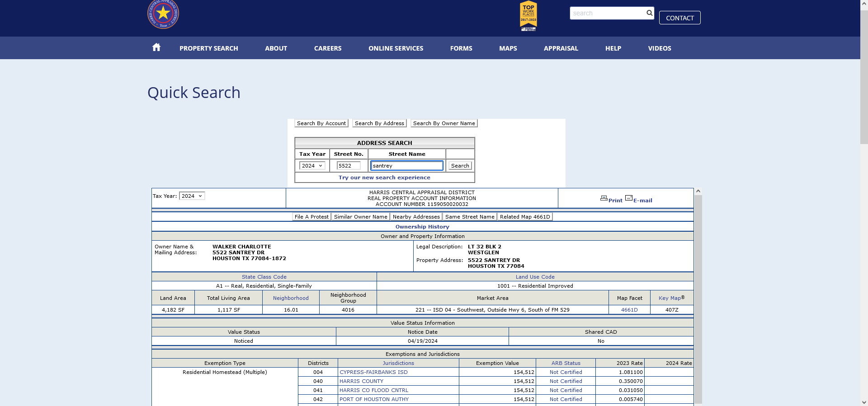Click the 1.081100 rate value
This screenshot has width=868, height=406.
tap(631, 372)
